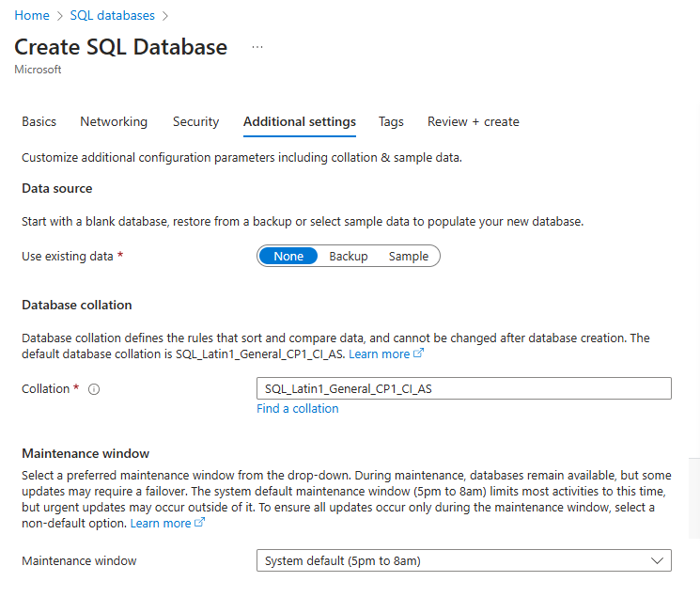
Task: Open Learn more link about database collation
Action: 380,354
